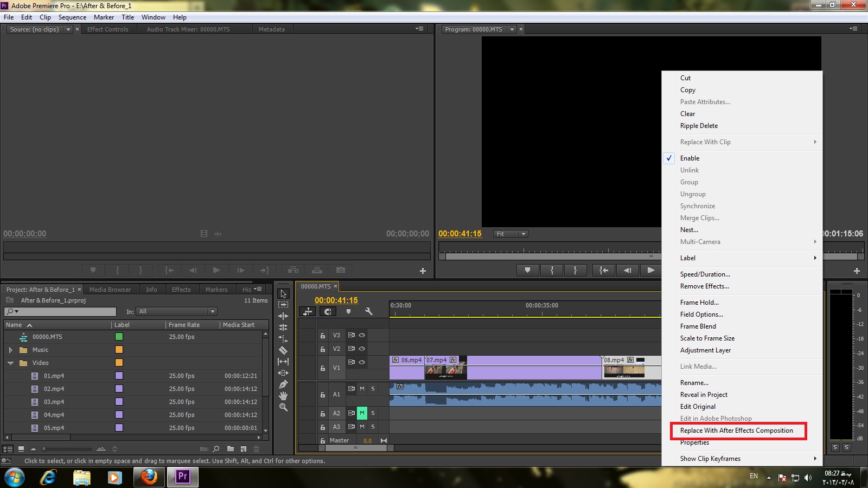Select the Selection arrow tool
The height and width of the screenshot is (488, 868).
pos(283,294)
